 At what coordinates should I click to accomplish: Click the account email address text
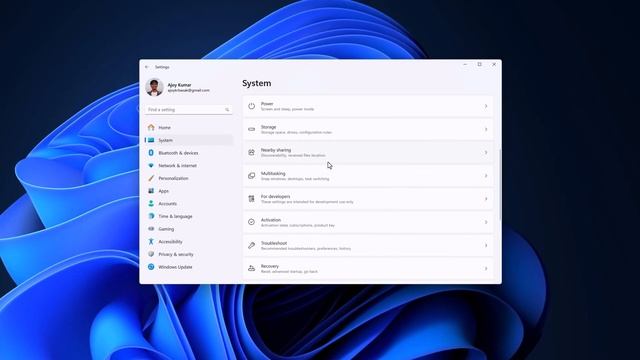[x=189, y=90]
